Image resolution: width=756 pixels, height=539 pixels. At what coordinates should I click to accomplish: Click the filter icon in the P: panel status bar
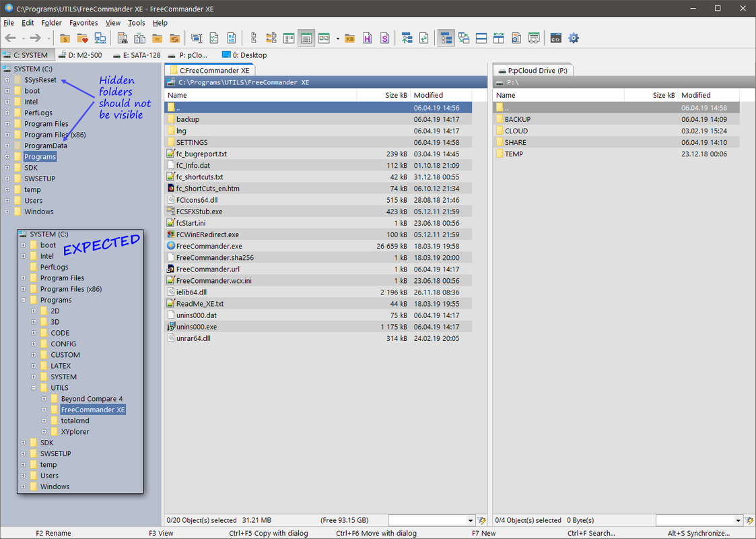click(x=749, y=520)
